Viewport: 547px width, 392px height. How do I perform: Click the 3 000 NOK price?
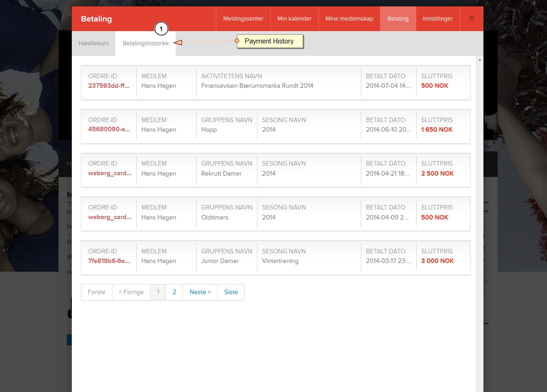(x=437, y=261)
